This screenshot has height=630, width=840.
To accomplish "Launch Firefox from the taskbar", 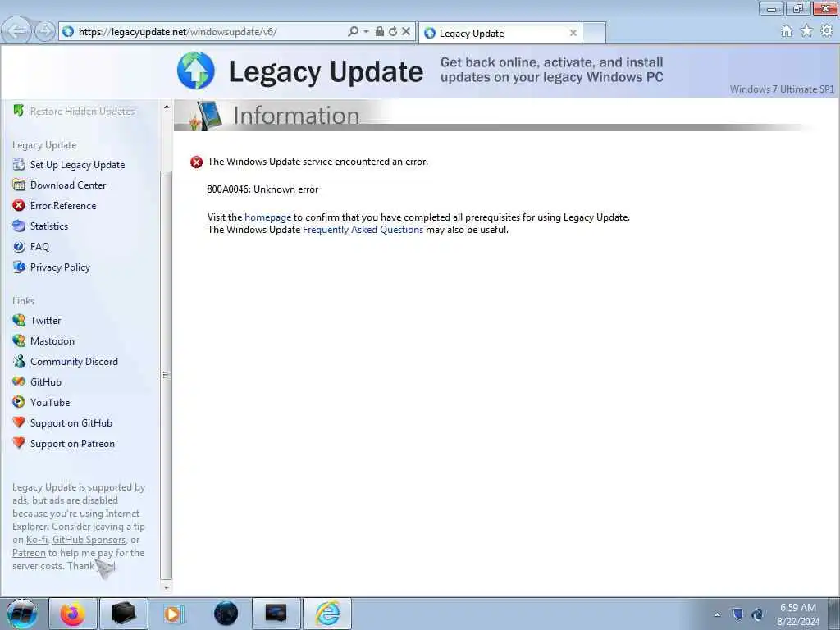I will click(x=72, y=614).
